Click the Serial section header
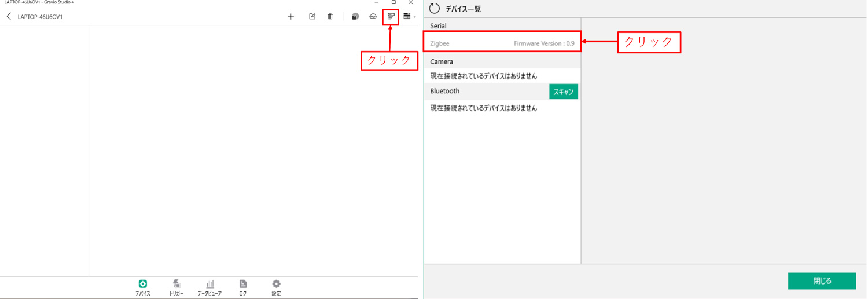 502,26
